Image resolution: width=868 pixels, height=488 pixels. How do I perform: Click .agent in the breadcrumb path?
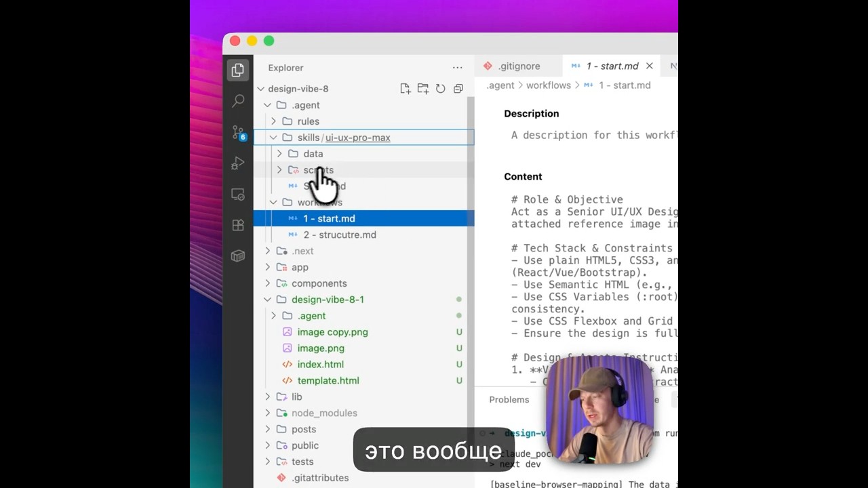[x=500, y=85]
